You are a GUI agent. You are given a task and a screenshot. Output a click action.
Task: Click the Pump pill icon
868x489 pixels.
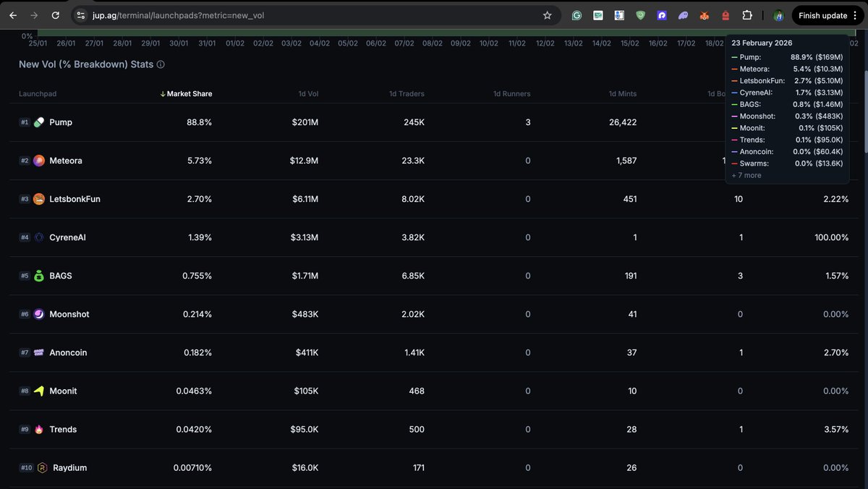39,122
